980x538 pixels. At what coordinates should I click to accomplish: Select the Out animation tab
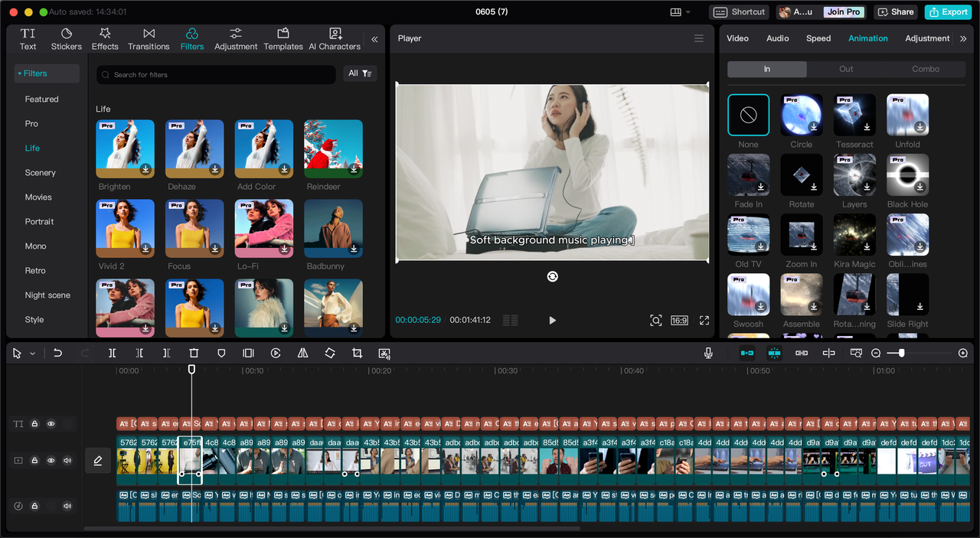click(846, 69)
